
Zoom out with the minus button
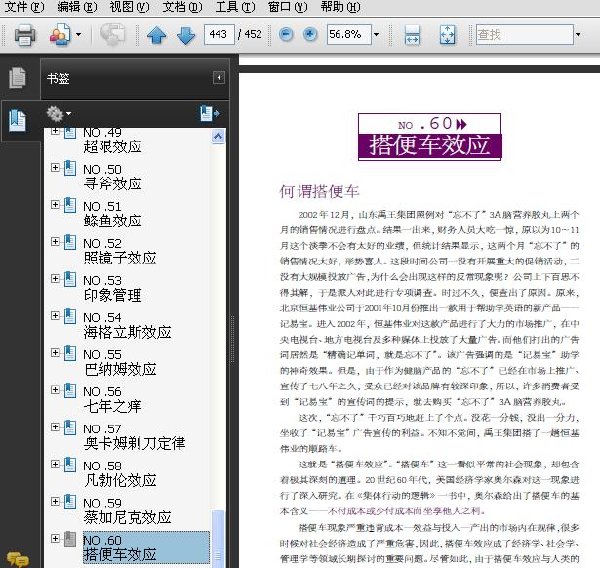click(286, 34)
